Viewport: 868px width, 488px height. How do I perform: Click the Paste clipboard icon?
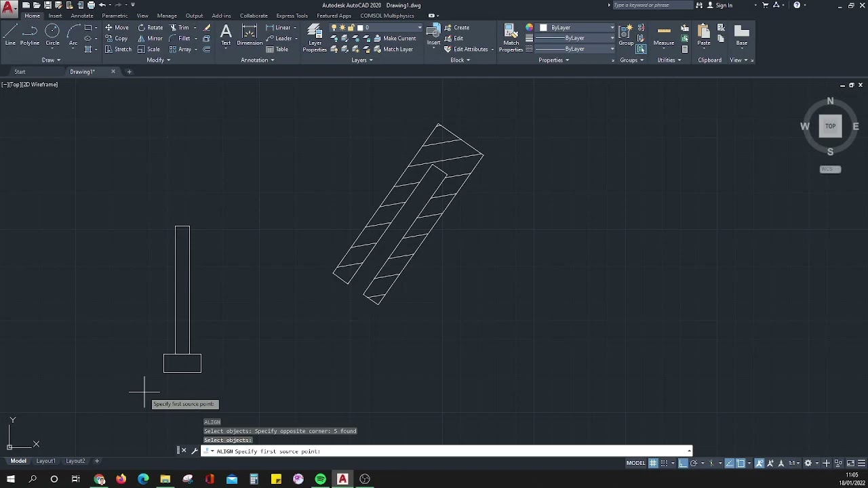[704, 35]
